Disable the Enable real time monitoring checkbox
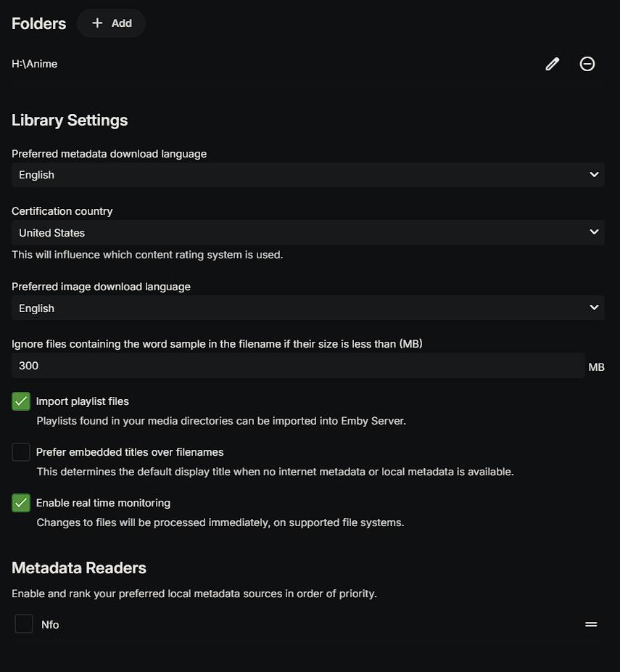This screenshot has height=672, width=620. pyautogui.click(x=21, y=503)
